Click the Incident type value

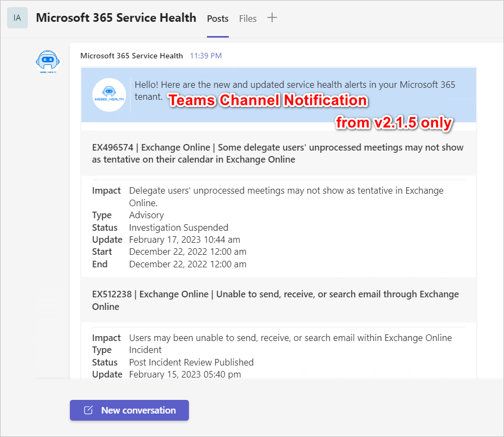point(145,350)
